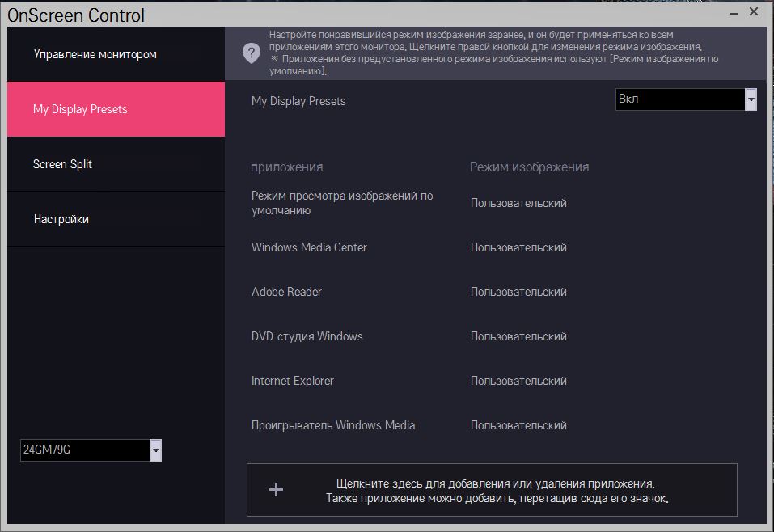
Task: Go to the 'Настройки' section
Action: [61, 219]
